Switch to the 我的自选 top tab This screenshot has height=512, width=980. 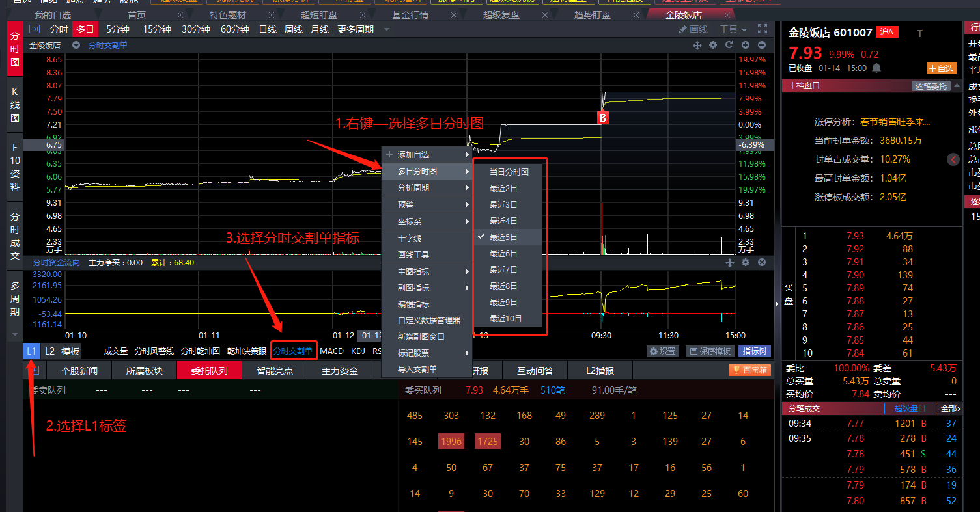(x=53, y=14)
